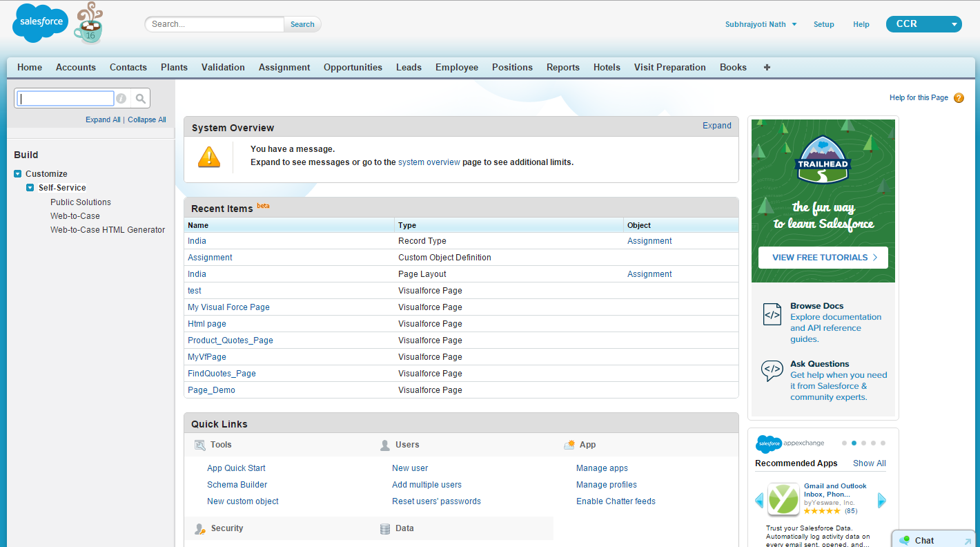This screenshot has height=547, width=980.
Task: Click the Ask Questions speech bubble icon
Action: (x=772, y=371)
